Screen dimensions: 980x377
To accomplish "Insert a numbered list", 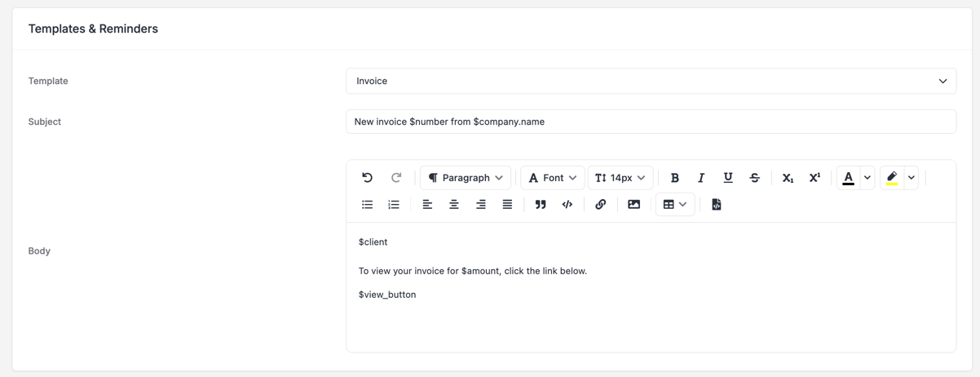I will [x=394, y=205].
